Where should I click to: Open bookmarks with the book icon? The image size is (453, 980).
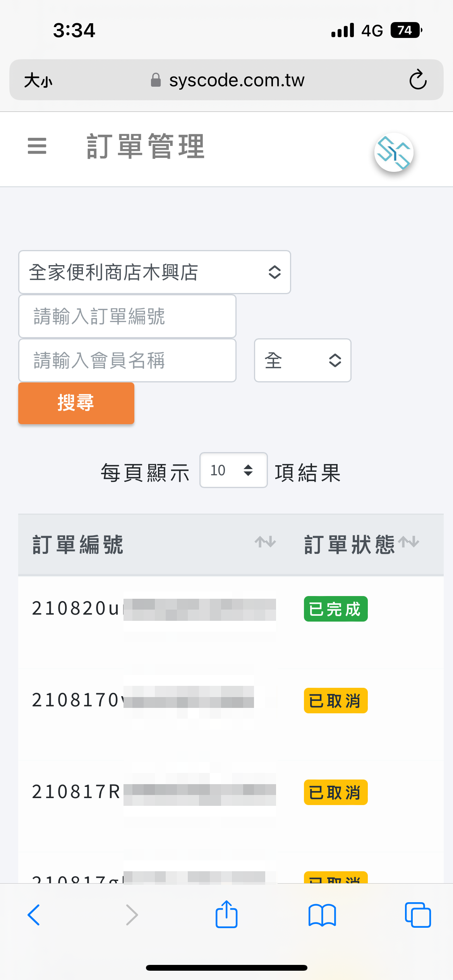tap(322, 915)
